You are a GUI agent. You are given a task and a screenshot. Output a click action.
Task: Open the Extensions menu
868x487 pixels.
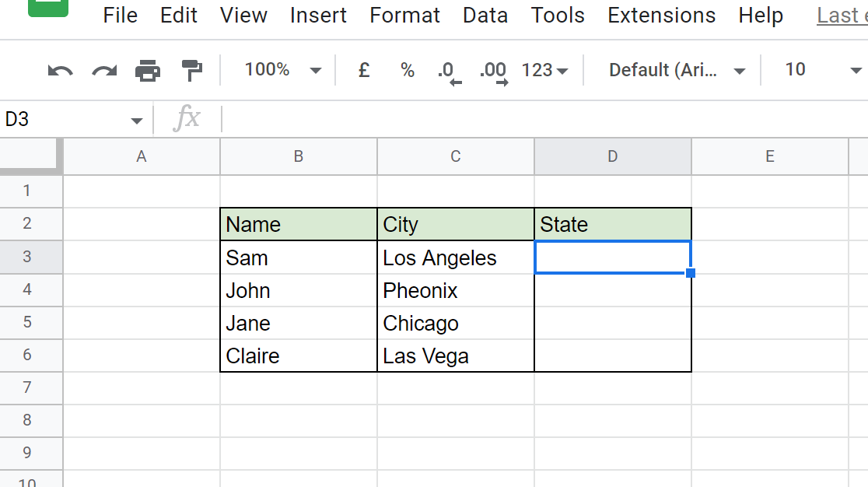point(661,15)
